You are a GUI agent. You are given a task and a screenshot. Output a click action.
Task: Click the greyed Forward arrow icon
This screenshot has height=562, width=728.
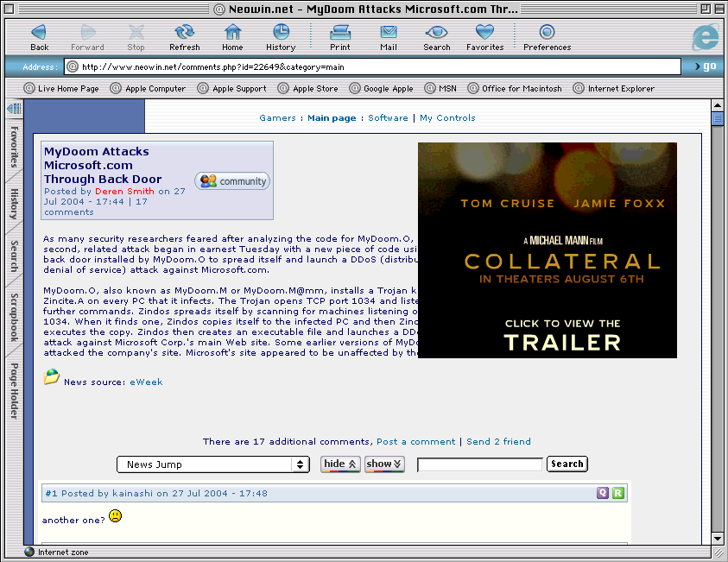point(87,32)
